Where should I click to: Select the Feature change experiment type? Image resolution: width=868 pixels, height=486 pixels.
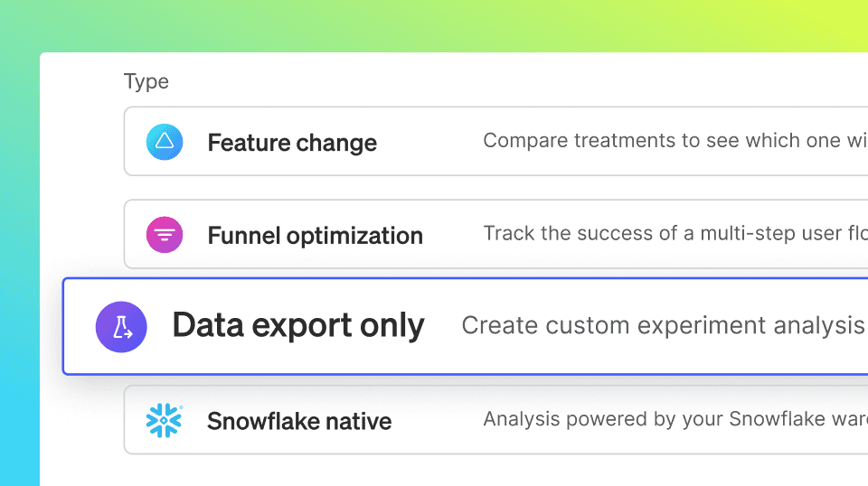[x=496, y=142]
